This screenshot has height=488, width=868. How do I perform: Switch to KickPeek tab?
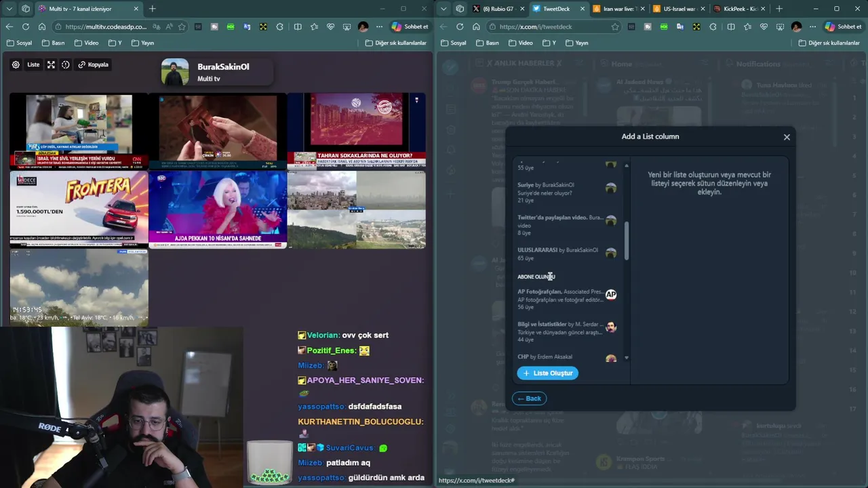click(x=739, y=9)
